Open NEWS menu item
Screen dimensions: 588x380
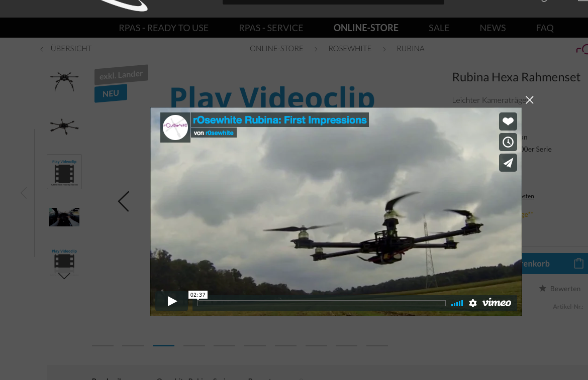493,28
